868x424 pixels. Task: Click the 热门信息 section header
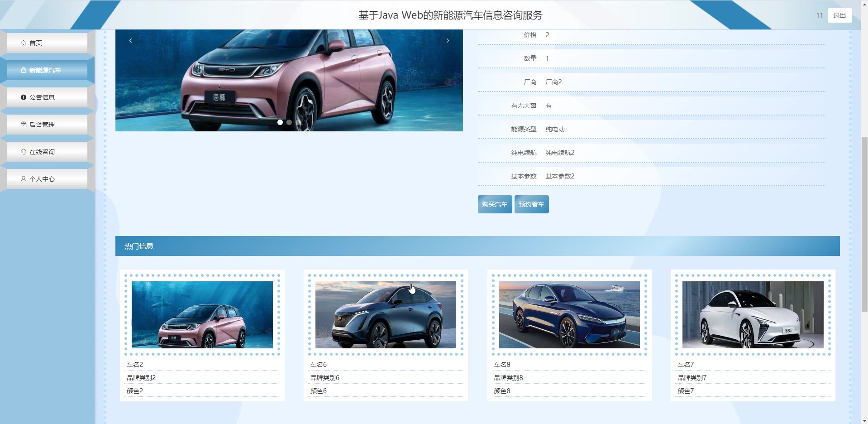pyautogui.click(x=477, y=246)
